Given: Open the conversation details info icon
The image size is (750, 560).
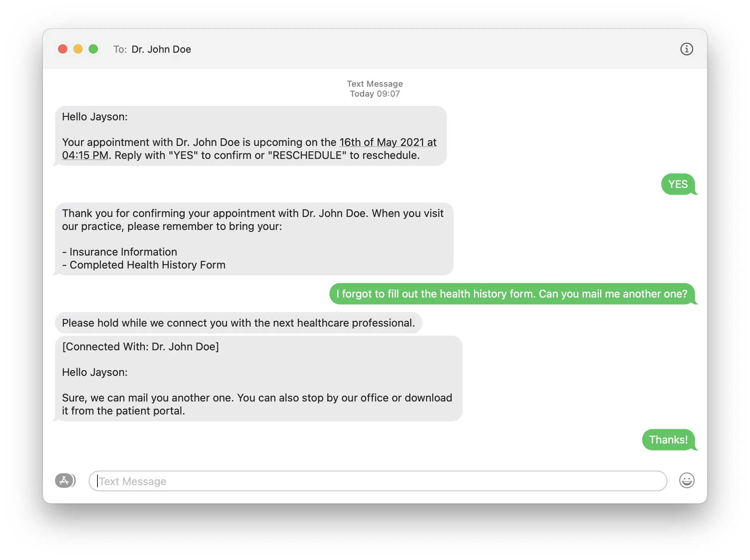Looking at the screenshot, I should 687,49.
